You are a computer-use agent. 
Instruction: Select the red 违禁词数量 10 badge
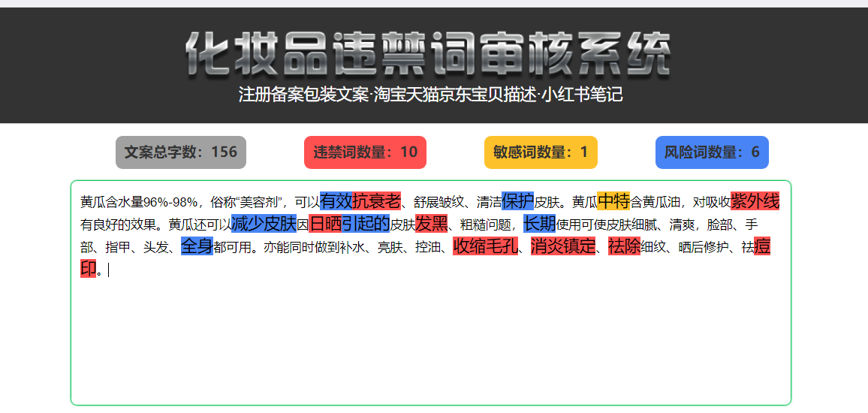(x=365, y=152)
